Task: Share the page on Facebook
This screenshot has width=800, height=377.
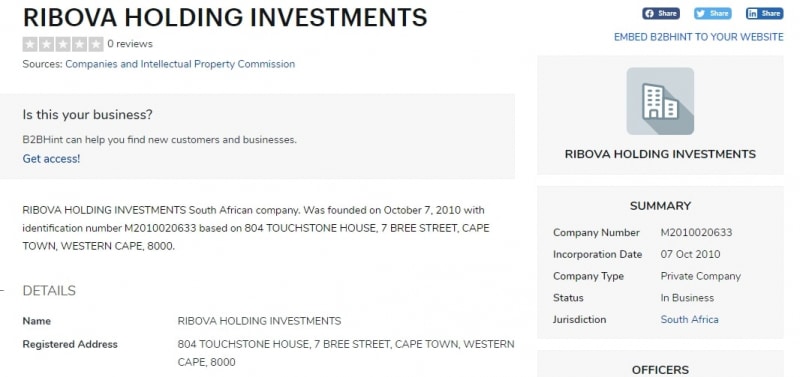Action: (661, 13)
